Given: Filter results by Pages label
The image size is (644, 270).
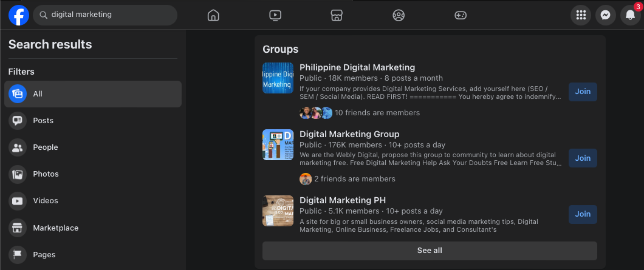Looking at the screenshot, I should point(44,254).
